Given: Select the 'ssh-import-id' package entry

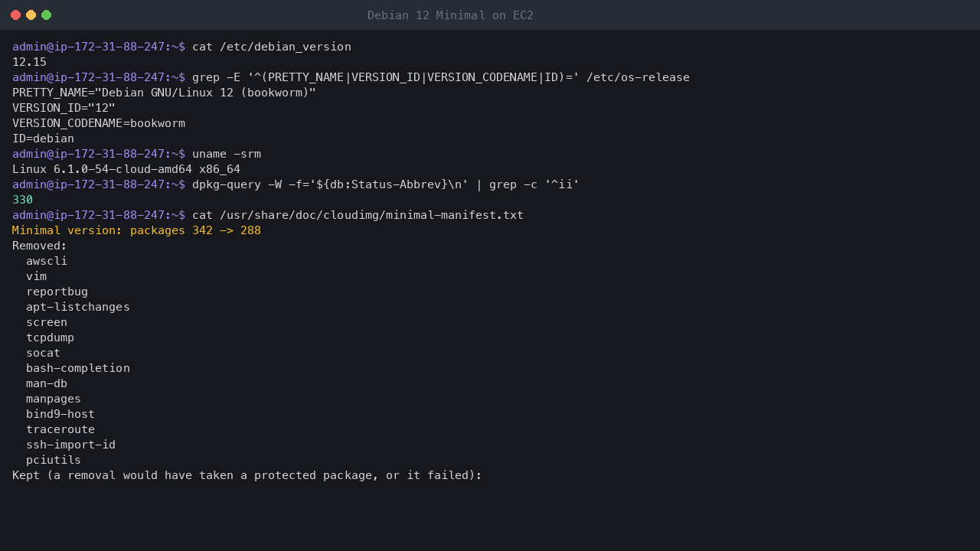Looking at the screenshot, I should click(70, 445).
